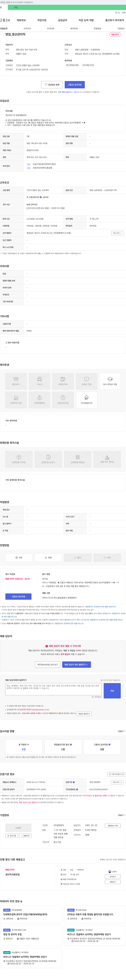This screenshot has height=980, width=126.
Task: Click info icon beside 빅데이터 추천 정보
Action: click(21, 901)
